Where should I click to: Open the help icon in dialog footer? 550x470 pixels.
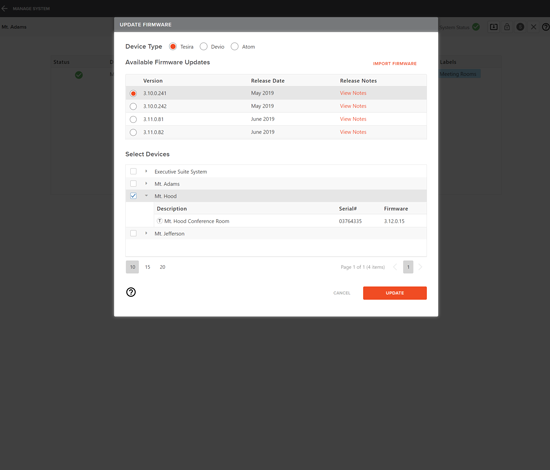pos(131,292)
